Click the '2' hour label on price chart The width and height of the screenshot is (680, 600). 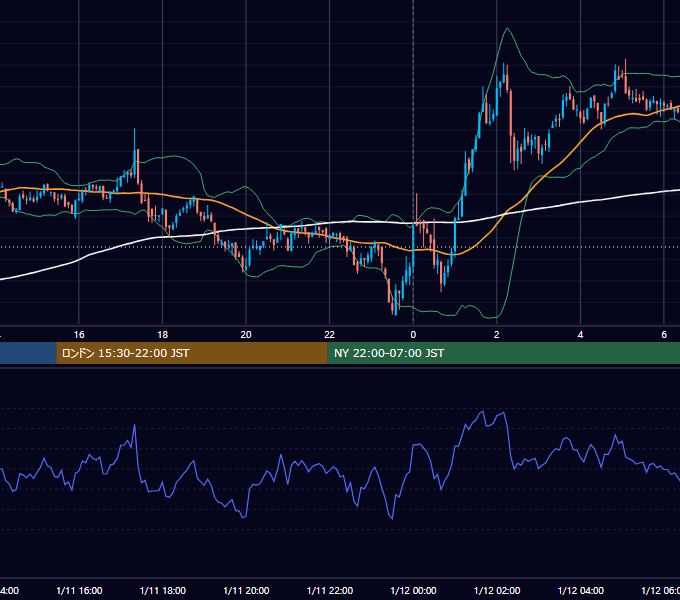coord(497,335)
